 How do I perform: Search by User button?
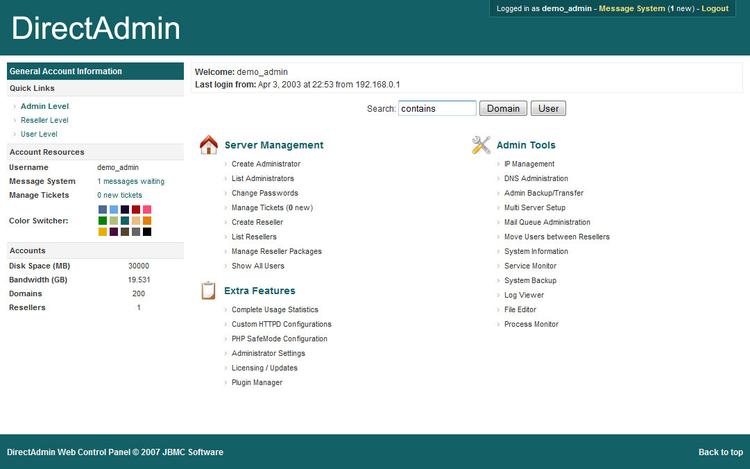[x=548, y=109]
